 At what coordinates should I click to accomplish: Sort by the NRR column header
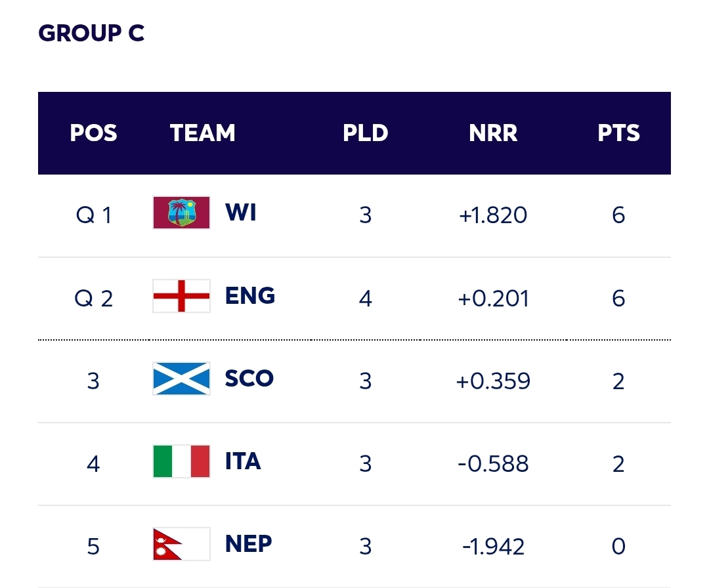pyautogui.click(x=493, y=133)
